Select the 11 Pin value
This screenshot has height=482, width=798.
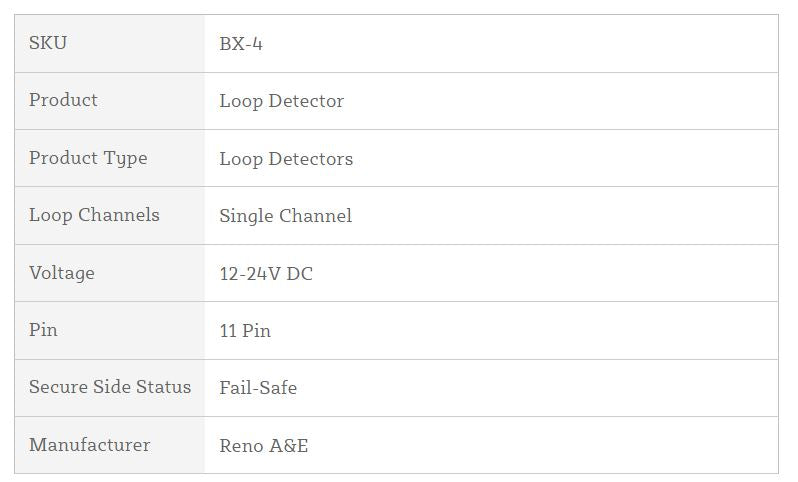click(x=245, y=331)
